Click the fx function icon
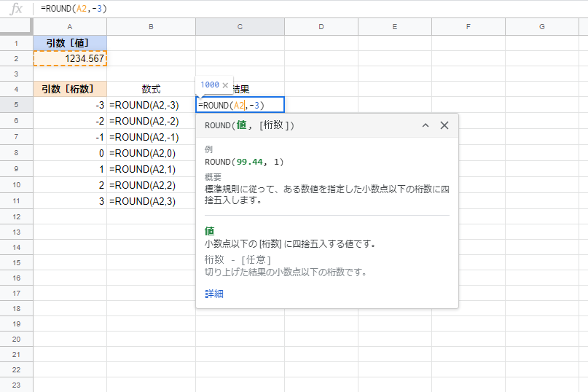This screenshot has width=588, height=392. [x=16, y=9]
